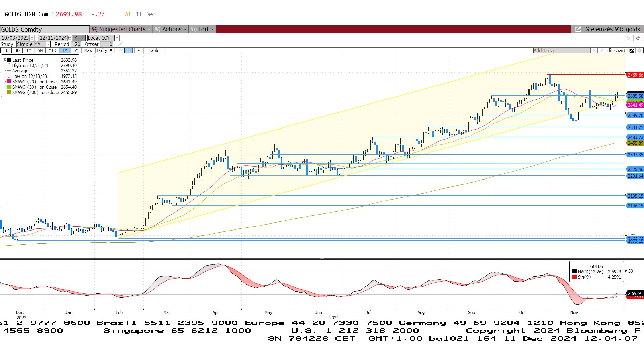Select the 6M time range
Image resolution: width=644 pixels, height=357 pixels.
(x=40, y=50)
